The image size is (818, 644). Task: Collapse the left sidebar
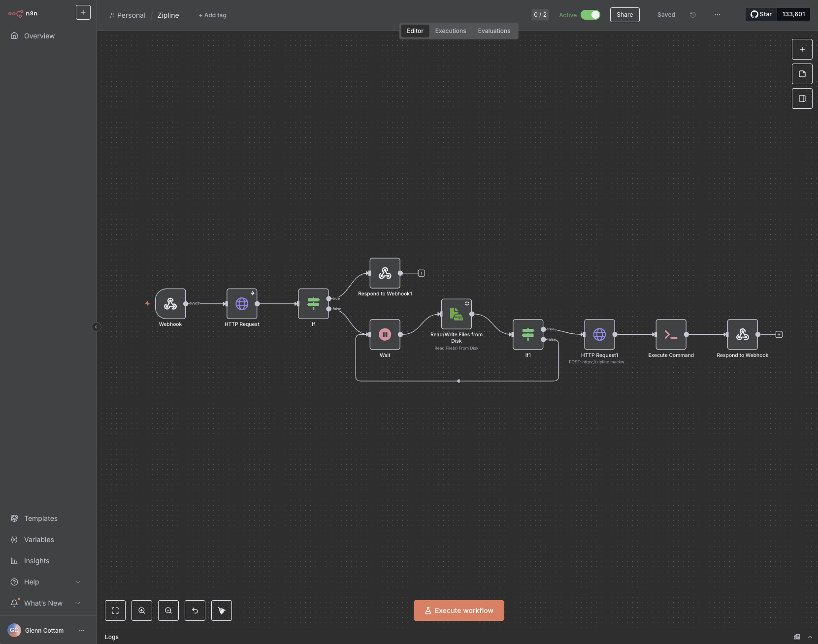[96, 327]
